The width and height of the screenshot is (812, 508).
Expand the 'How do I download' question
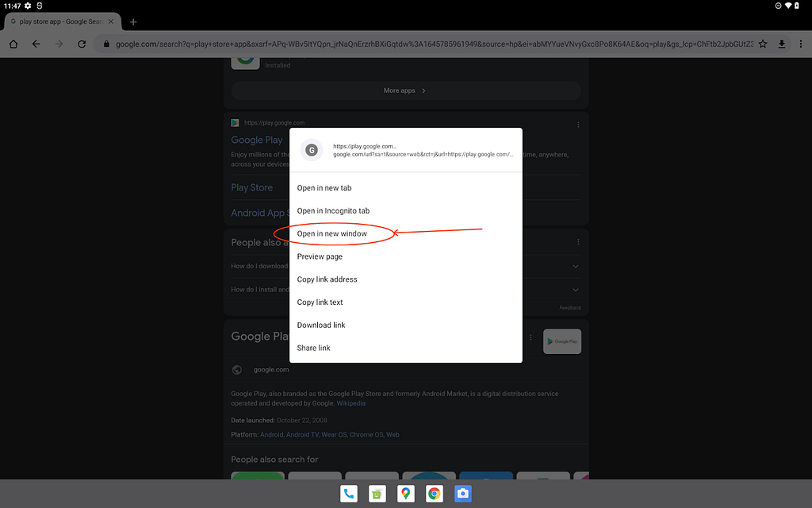click(576, 267)
